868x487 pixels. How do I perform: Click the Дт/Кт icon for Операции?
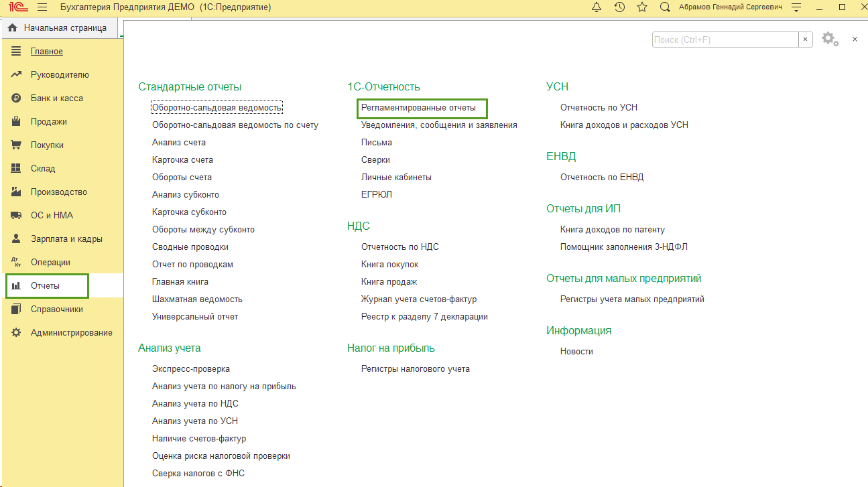17,262
